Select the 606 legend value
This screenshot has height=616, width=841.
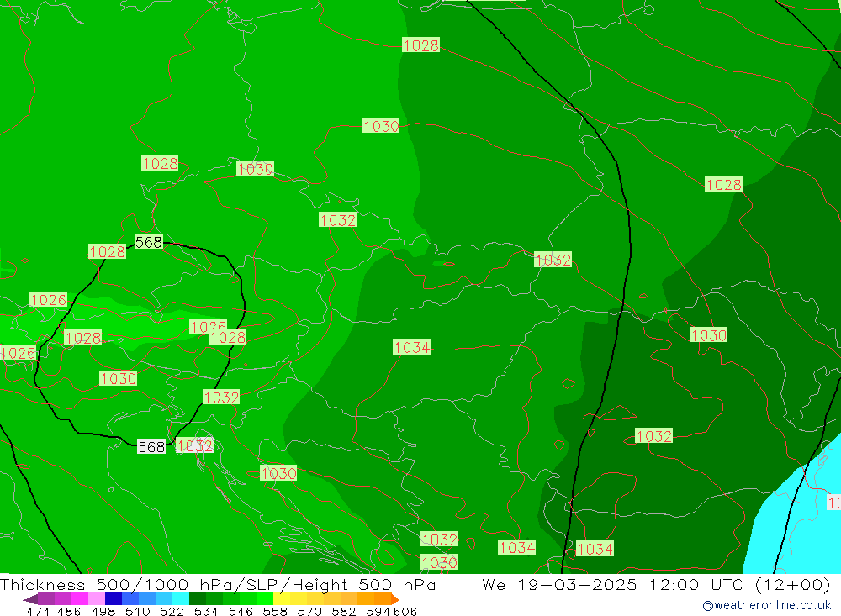[x=405, y=612]
